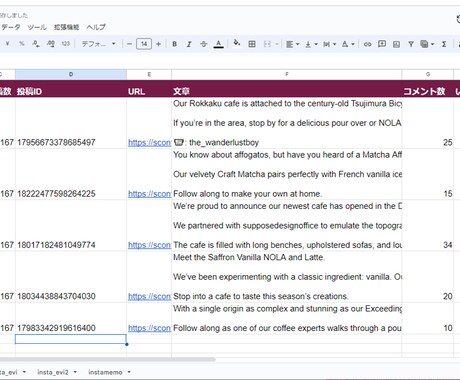Image resolution: width=460 pixels, height=380 pixels.
Task: Select comment count cell showing 25
Action: click(428, 123)
